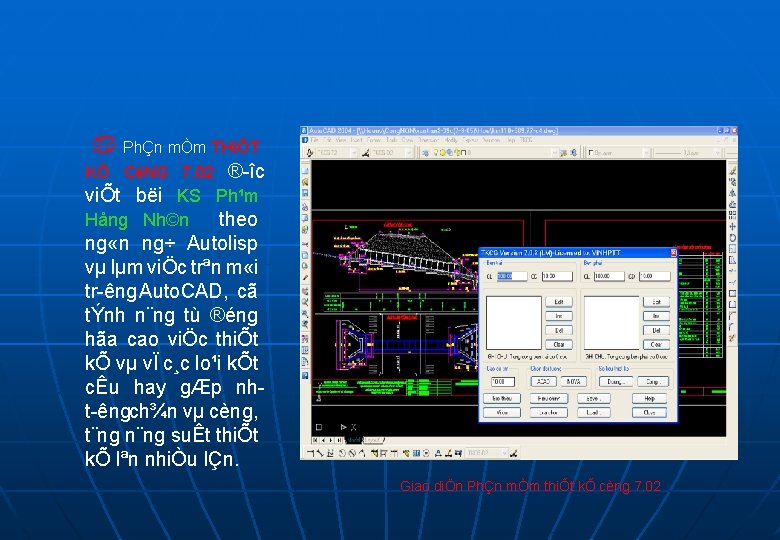The image size is (780, 540).
Task: Click the Dimension Style icon in styles toolbar
Action: (x=366, y=153)
